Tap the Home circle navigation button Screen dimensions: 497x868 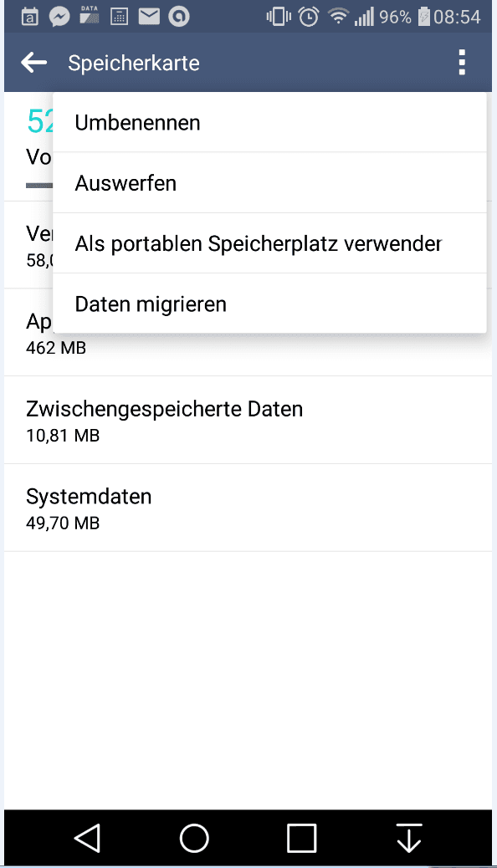[x=194, y=838]
